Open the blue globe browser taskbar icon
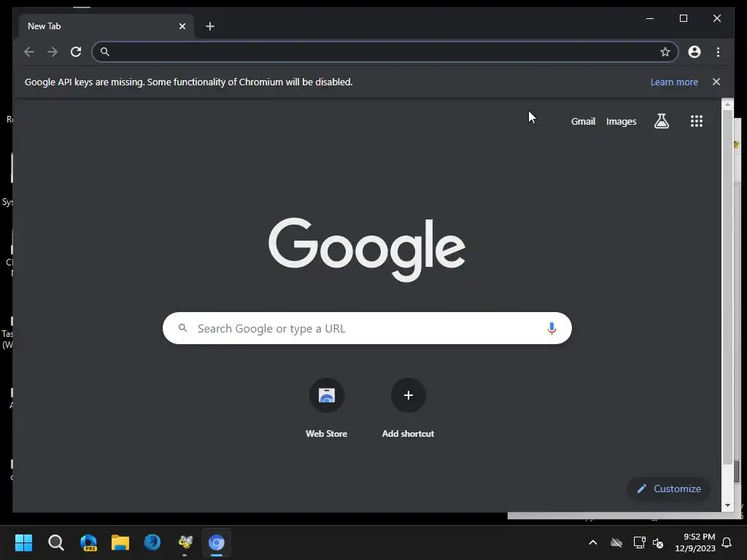This screenshot has width=747, height=560. pyautogui.click(x=152, y=542)
